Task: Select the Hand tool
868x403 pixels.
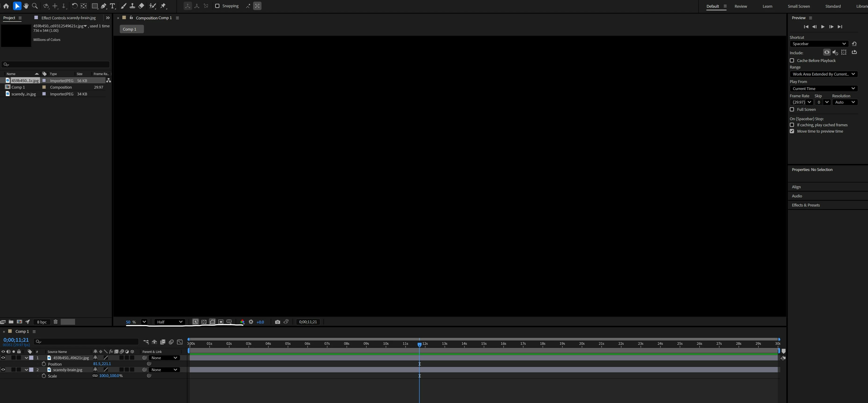Action: click(x=26, y=6)
